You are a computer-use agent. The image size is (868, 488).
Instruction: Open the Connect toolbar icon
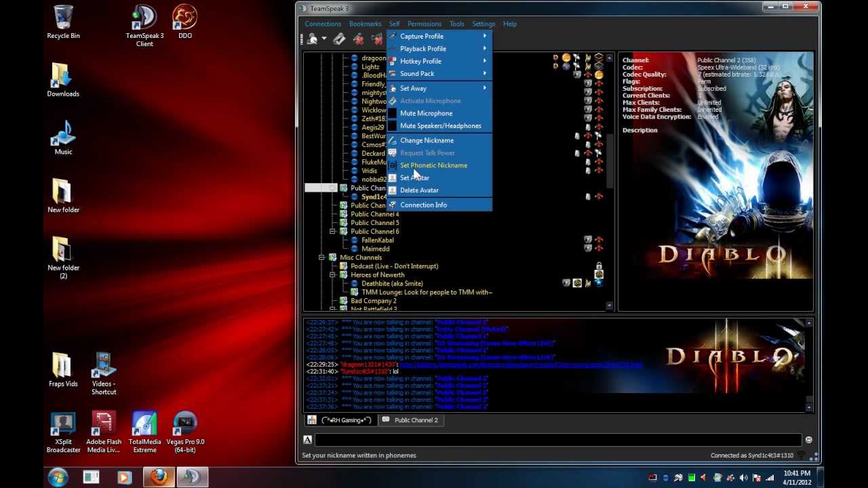coord(313,39)
